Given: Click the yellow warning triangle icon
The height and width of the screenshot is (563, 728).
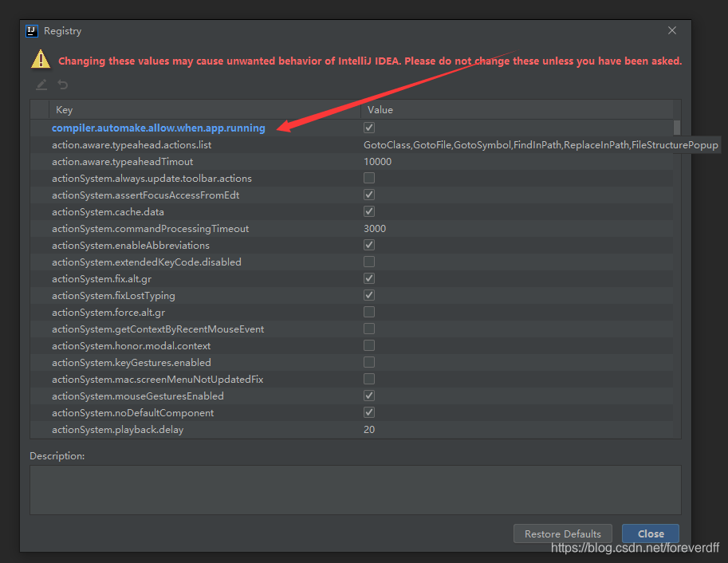Looking at the screenshot, I should [x=41, y=59].
